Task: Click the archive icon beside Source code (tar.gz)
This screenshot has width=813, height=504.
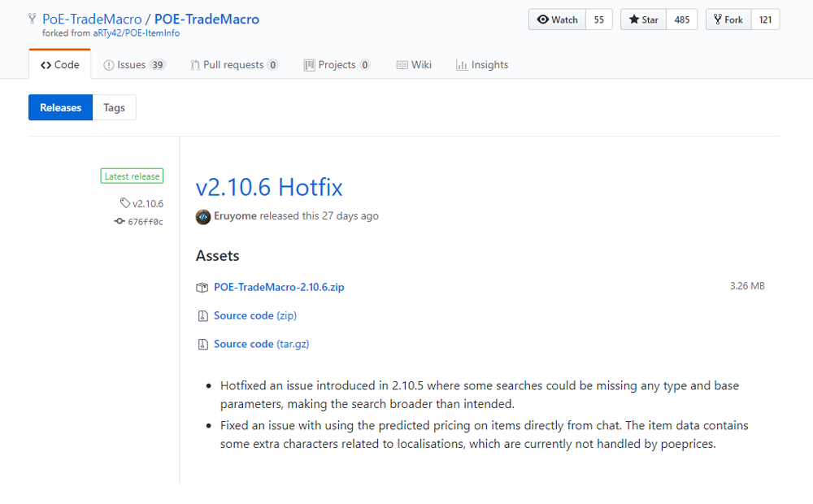Action: point(202,344)
